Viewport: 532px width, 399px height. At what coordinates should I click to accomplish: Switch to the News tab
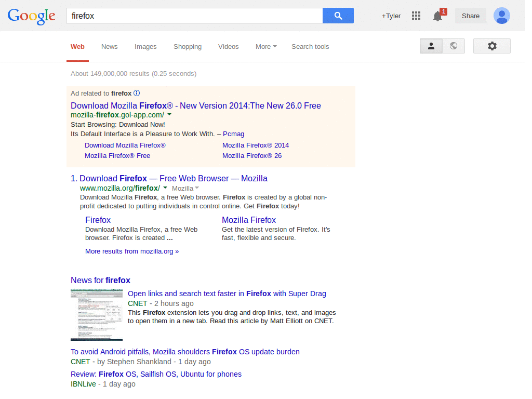[x=109, y=46]
